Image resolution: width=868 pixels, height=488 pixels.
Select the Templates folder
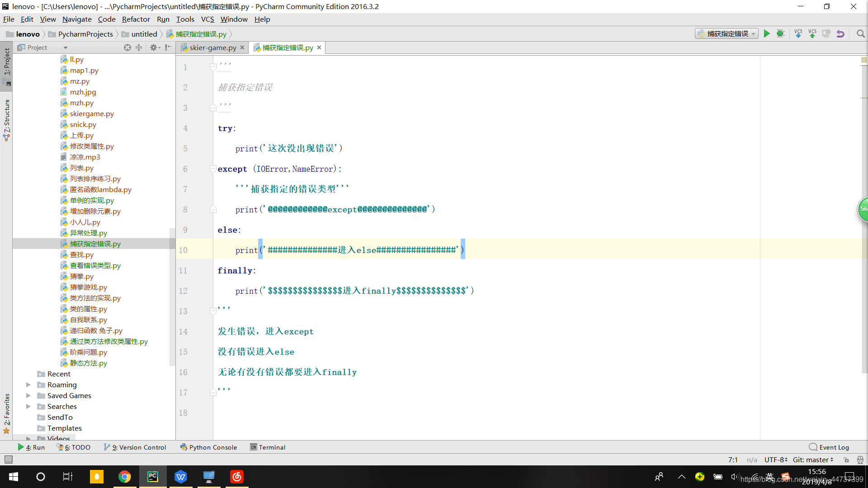pyautogui.click(x=64, y=428)
